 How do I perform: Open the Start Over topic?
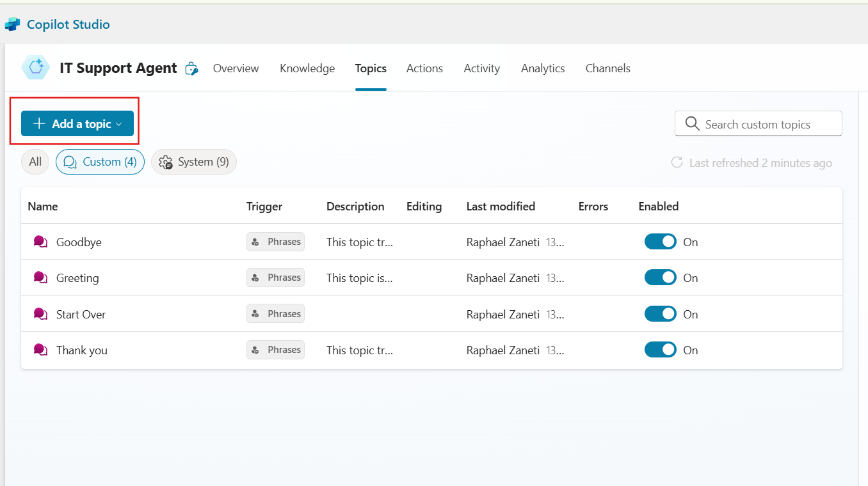81,315
